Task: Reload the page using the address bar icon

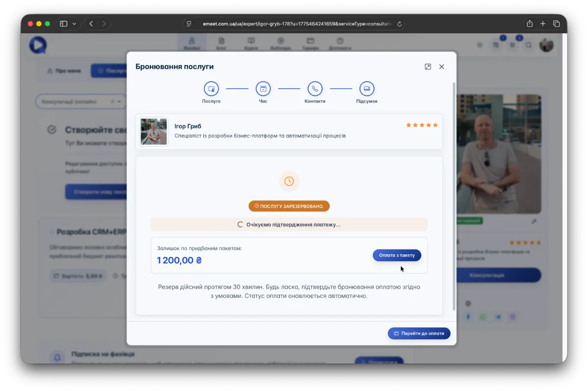Action: tap(399, 24)
